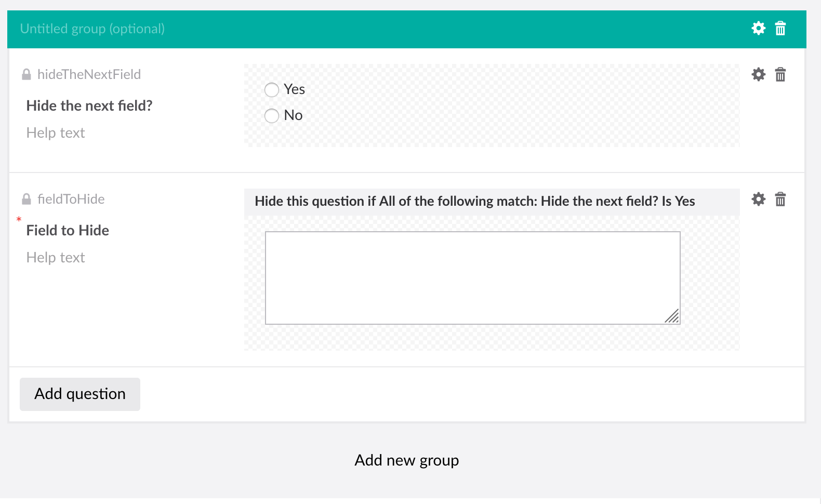Click the Untitled group title to rename it
The height and width of the screenshot is (504, 821).
click(x=91, y=29)
